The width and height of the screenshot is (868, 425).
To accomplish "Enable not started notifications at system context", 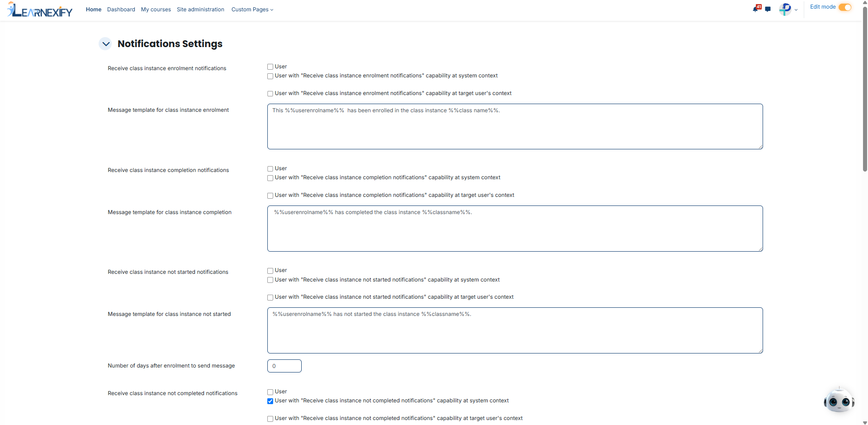I will tap(270, 280).
